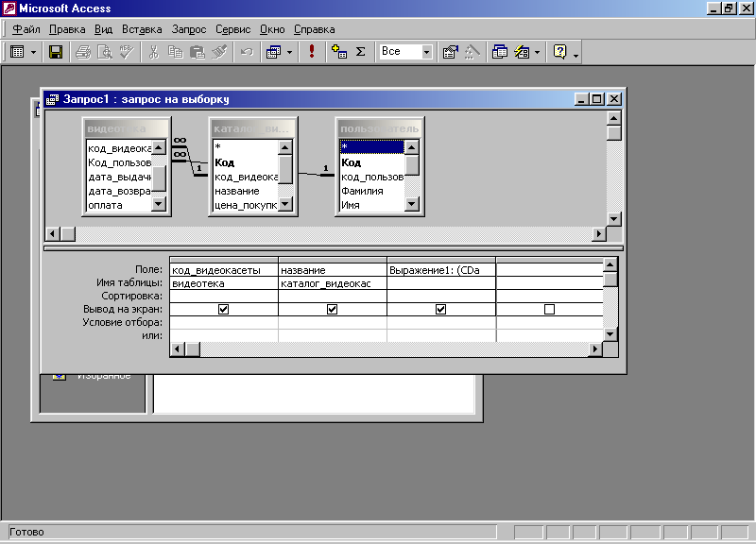The width and height of the screenshot is (756, 544).
Task: Click down arrow of каталог field list scrollbar
Action: click(285, 204)
